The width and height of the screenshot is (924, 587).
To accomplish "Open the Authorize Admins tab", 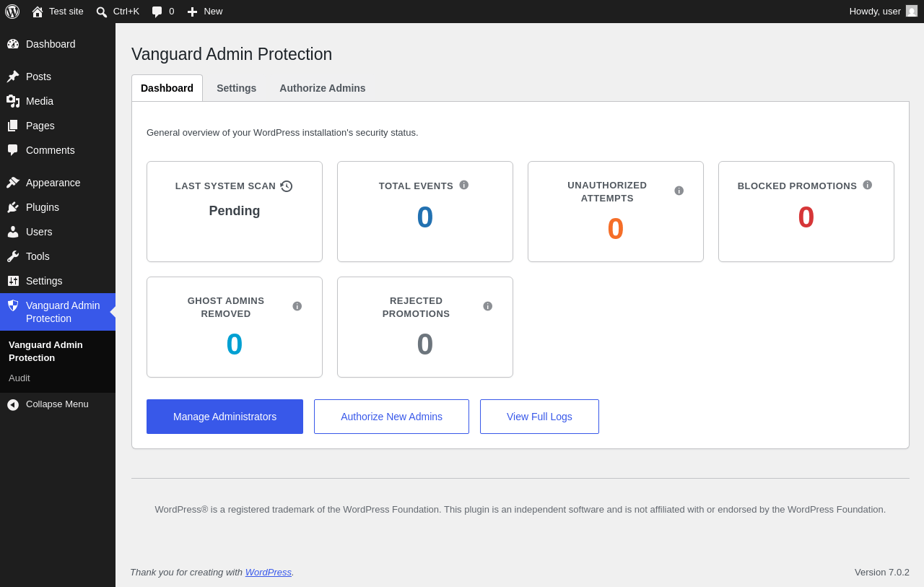I will 323,88.
